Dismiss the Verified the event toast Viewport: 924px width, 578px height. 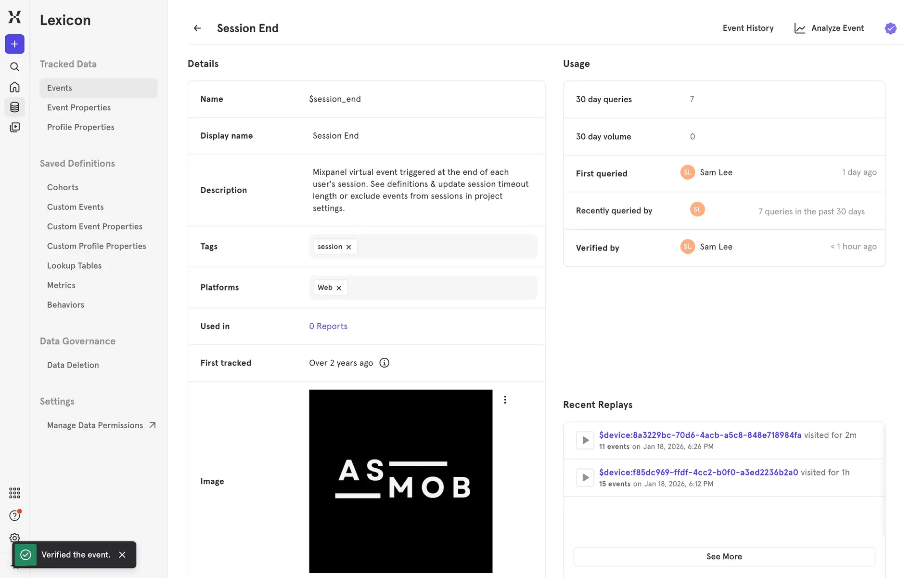coord(122,555)
